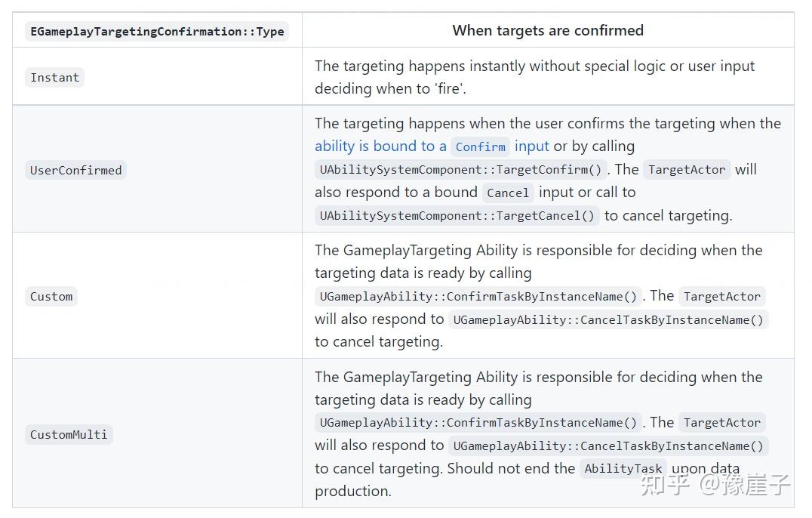Click the "When targets are confirmed" header

(548, 31)
